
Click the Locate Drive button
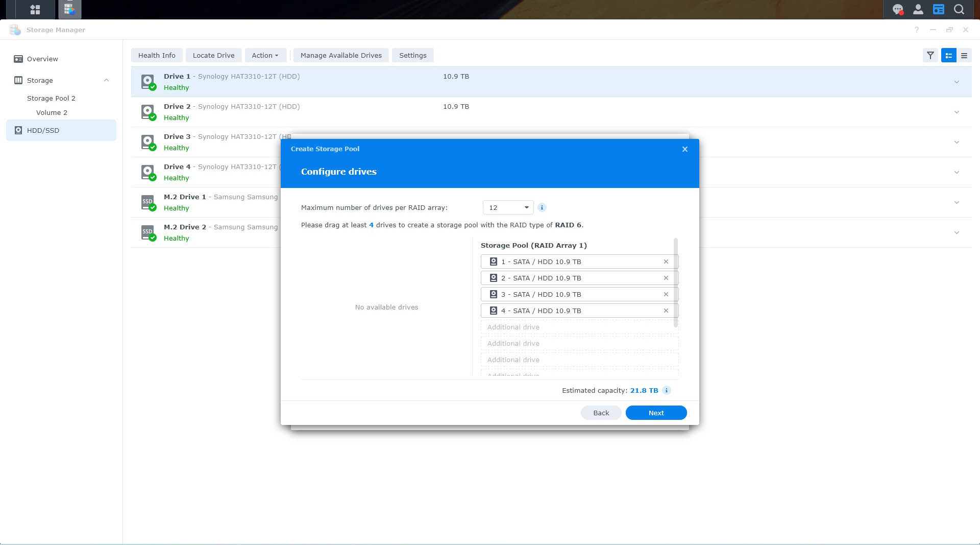[214, 55]
